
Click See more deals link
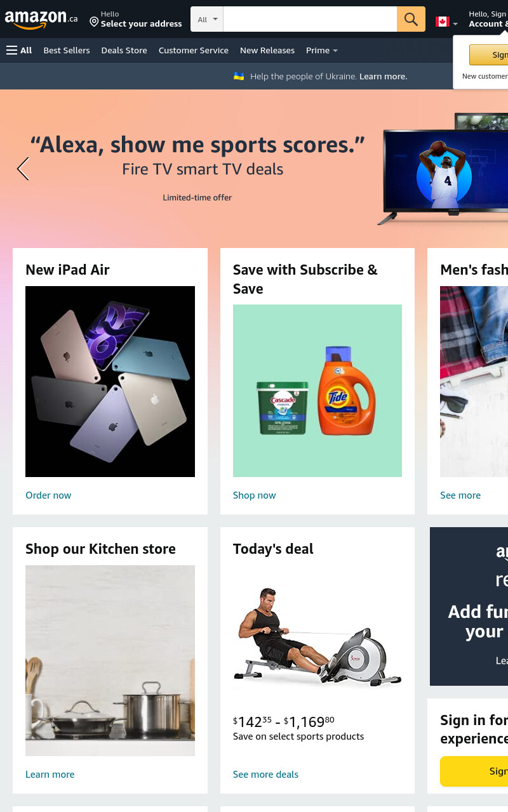(265, 775)
